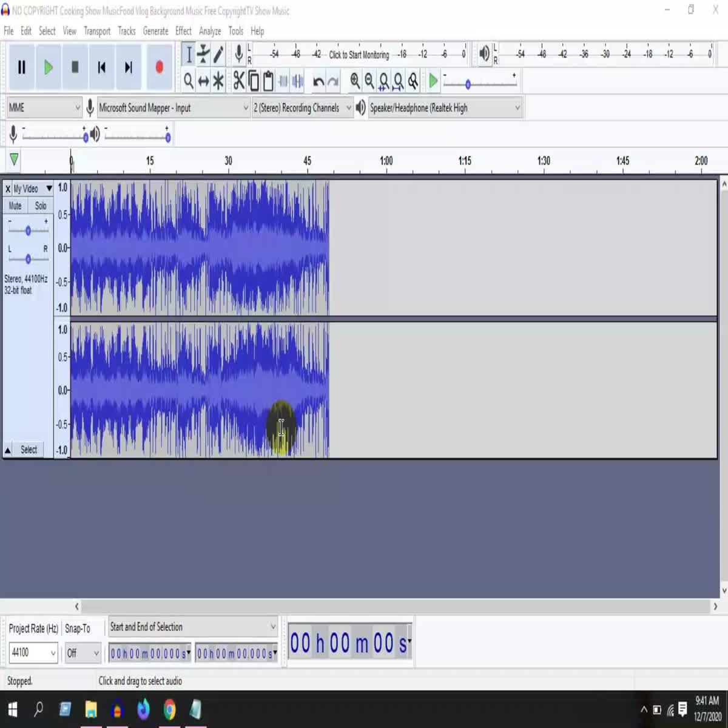Mute the My Video track
Screen dimensions: 728x728
[14, 206]
